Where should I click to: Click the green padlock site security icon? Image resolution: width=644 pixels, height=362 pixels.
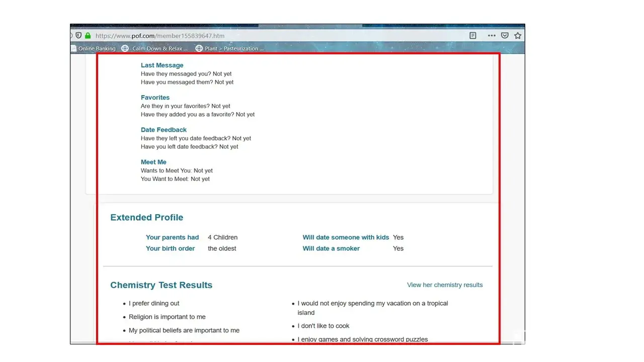tap(88, 36)
